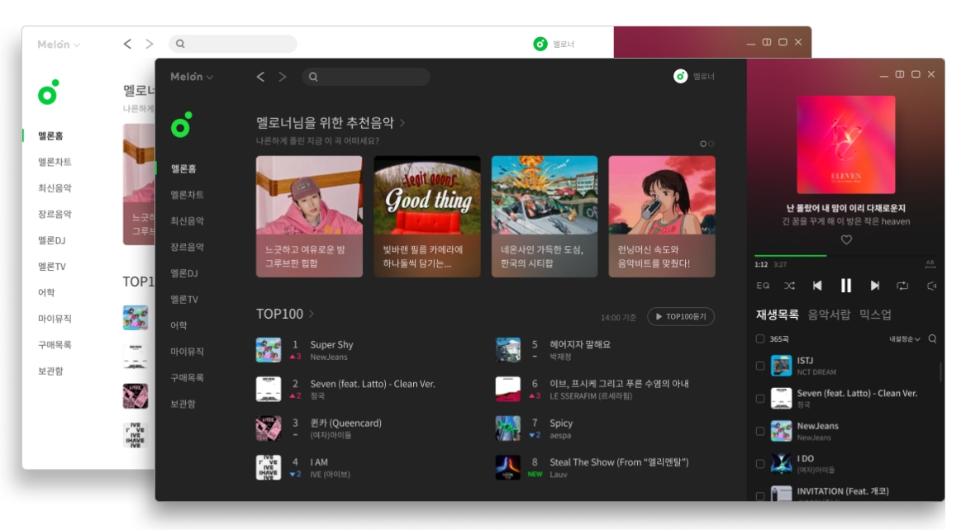
Task: Open the 멜로너 profile icon in the dark window
Action: tap(681, 76)
